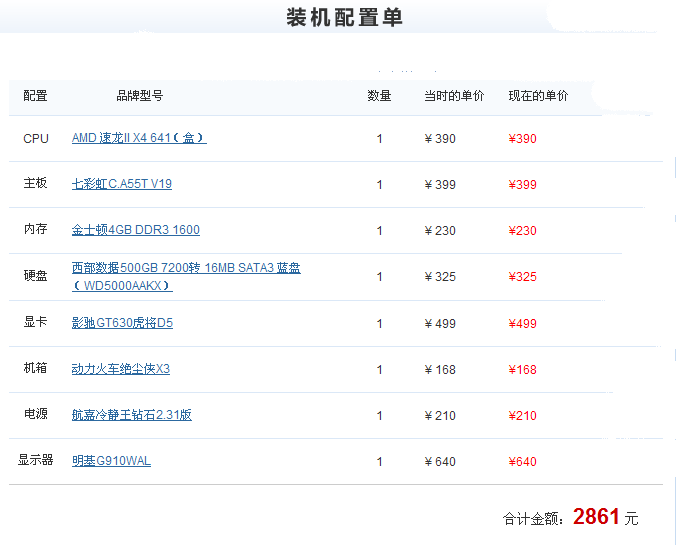Screen dimensions: 686x545
Task: Click the red ¥499 current price
Action: [522, 324]
